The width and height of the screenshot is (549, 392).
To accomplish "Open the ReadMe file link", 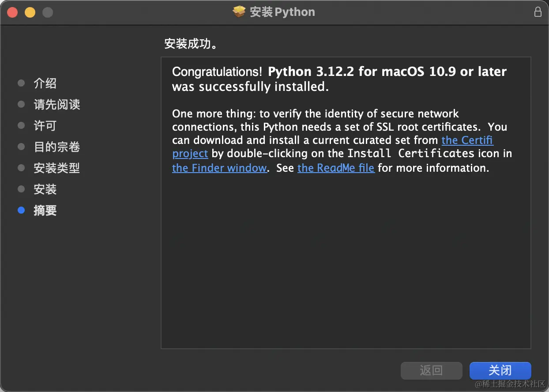I will tap(336, 168).
